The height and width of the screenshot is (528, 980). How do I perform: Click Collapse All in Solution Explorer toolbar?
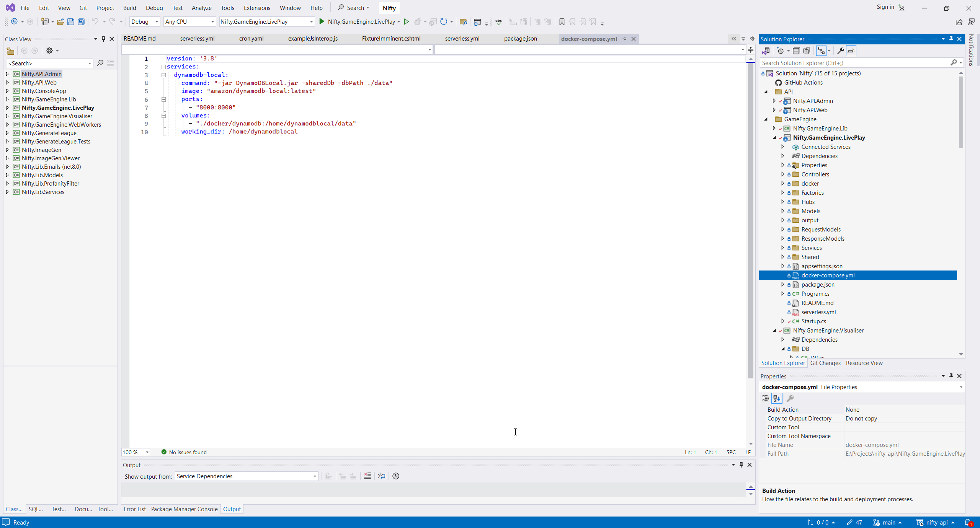796,51
